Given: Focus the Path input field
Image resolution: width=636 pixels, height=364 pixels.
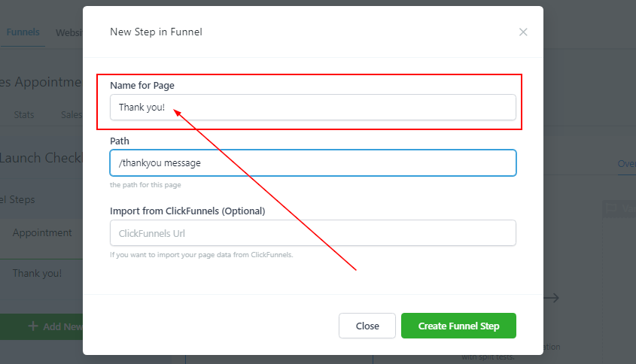Looking at the screenshot, I should (312, 162).
